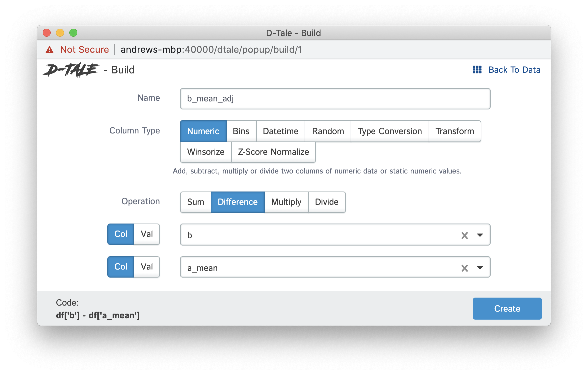Screen dimensions: 588x375
Task: Click the Create button
Action: (507, 309)
